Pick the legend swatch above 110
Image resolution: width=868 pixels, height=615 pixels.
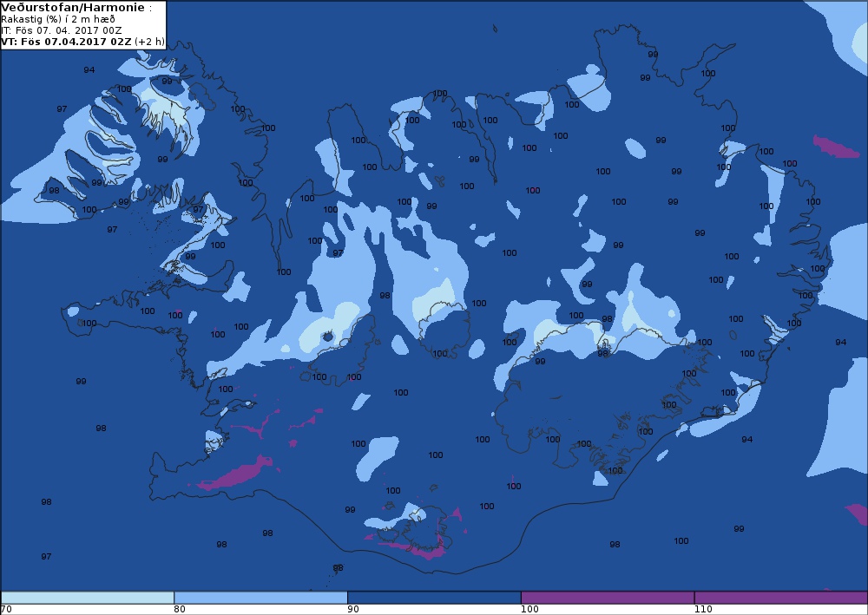point(781,598)
